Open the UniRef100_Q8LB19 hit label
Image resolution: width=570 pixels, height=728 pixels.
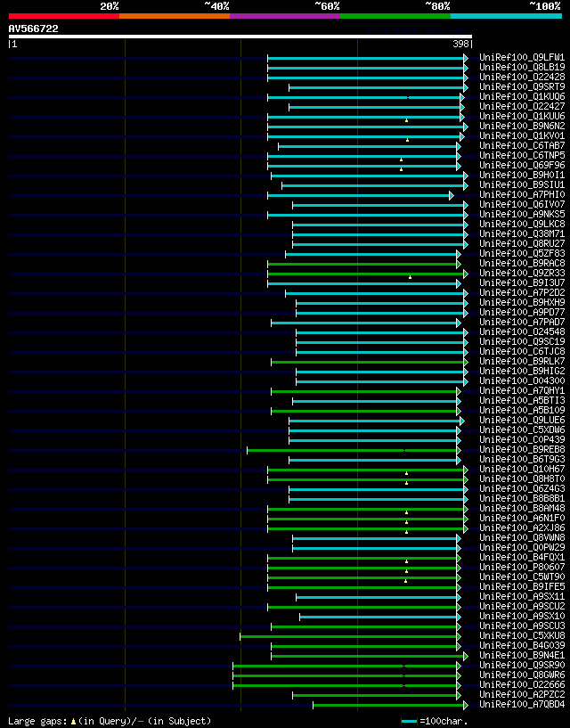522,68
